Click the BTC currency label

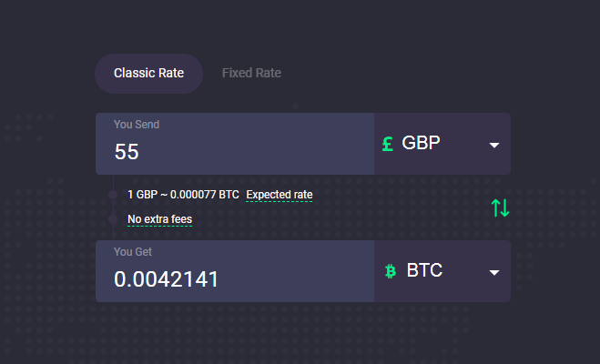pos(424,271)
